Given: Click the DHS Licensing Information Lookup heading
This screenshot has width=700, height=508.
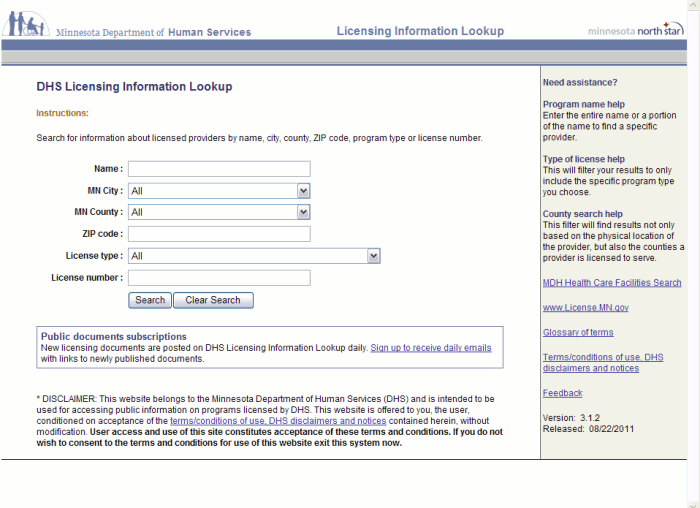Looking at the screenshot, I should [134, 87].
